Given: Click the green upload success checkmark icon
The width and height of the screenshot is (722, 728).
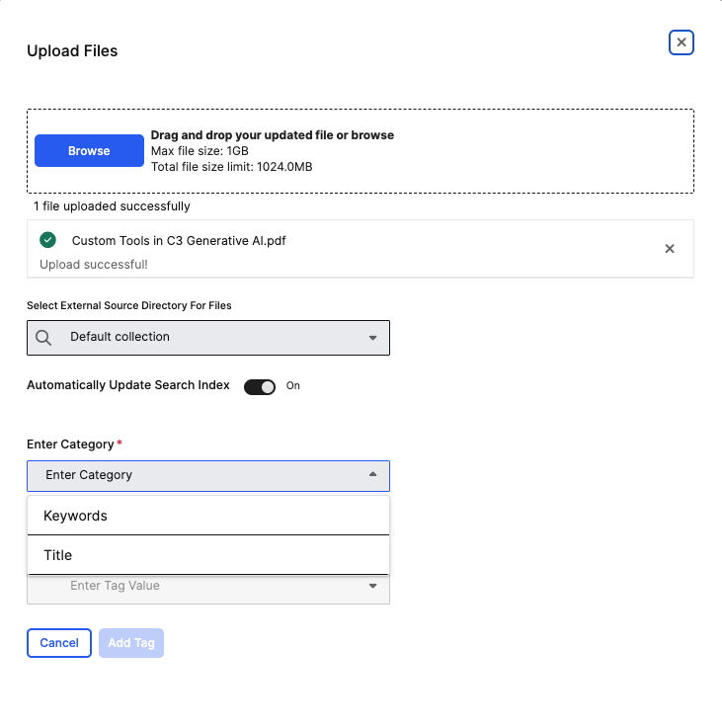Looking at the screenshot, I should [x=47, y=240].
